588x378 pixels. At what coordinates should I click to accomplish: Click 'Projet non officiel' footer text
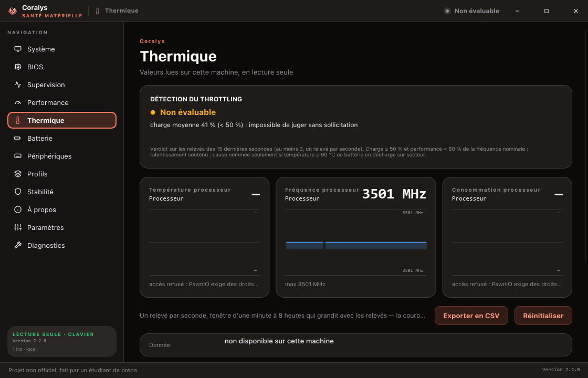point(73,370)
